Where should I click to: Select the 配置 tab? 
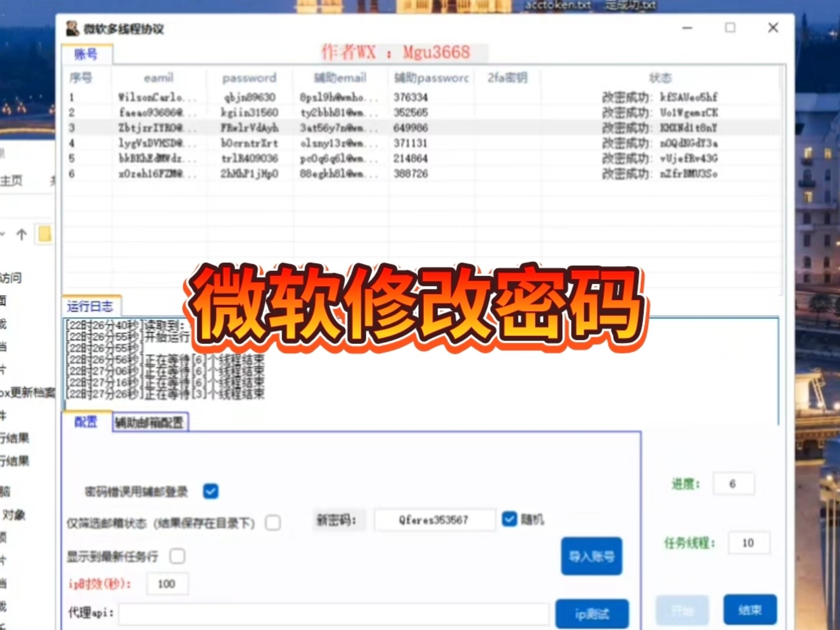(86, 422)
